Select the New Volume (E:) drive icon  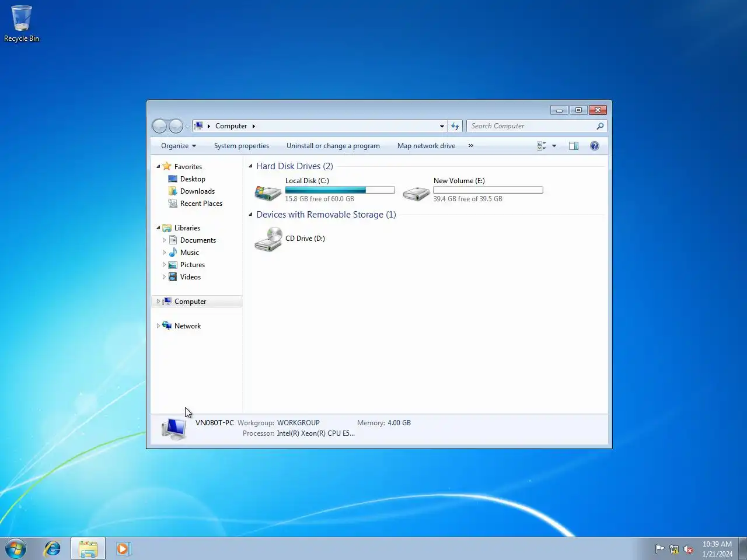(416, 192)
